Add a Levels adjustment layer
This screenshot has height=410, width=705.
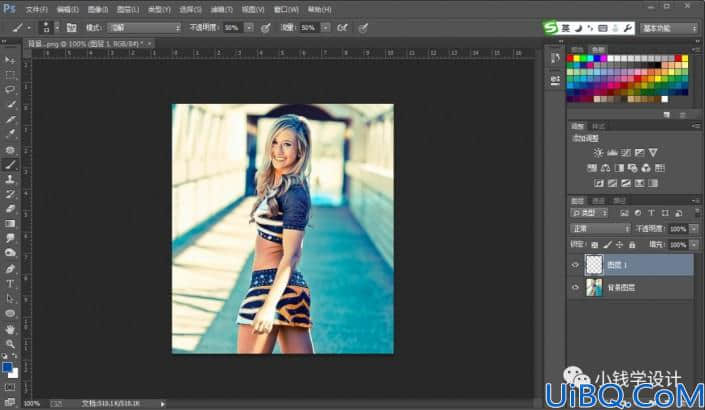[x=612, y=153]
